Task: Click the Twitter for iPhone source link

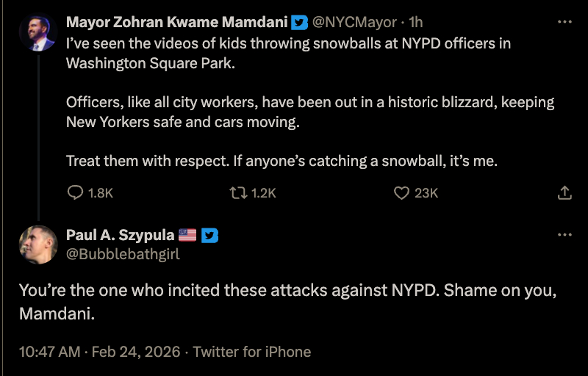Action: tap(251, 352)
